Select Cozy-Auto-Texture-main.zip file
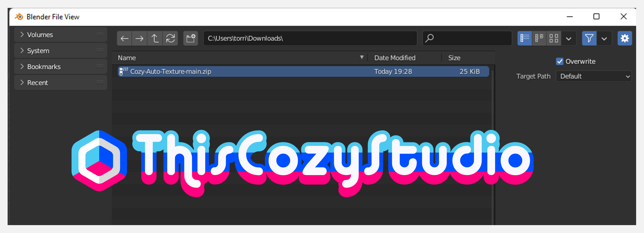This screenshot has height=233, width=644. pyautogui.click(x=303, y=72)
